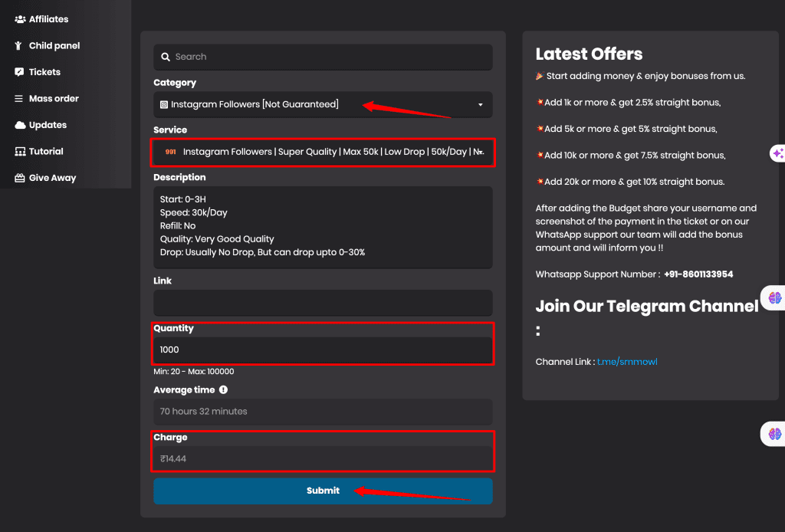Click the magnifier icon in search bar

(166, 57)
